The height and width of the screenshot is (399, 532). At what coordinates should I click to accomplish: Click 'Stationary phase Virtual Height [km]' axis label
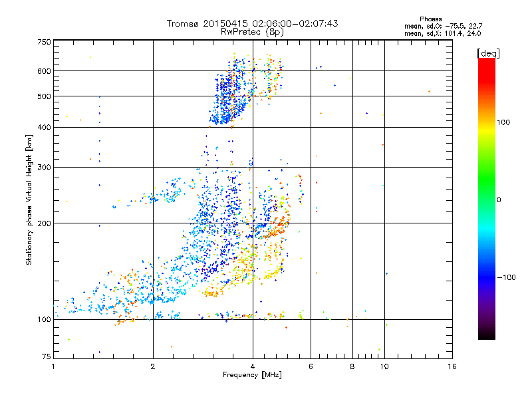[29, 199]
